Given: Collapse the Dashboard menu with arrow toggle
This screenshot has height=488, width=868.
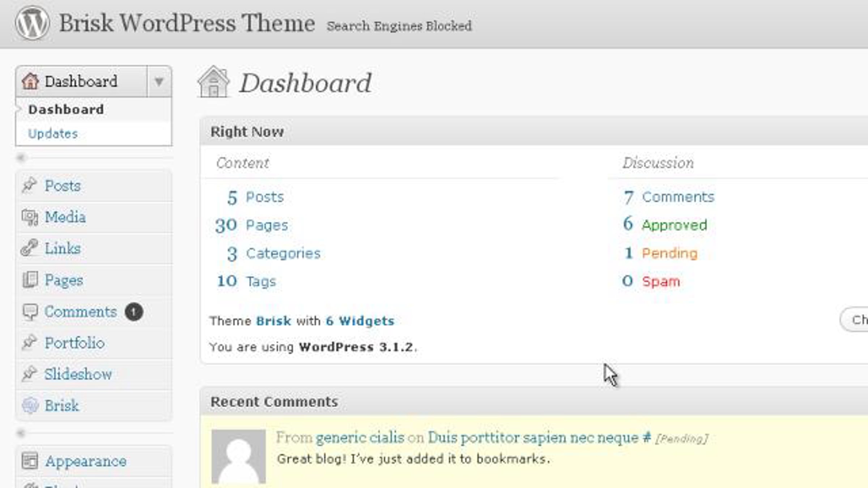Looking at the screenshot, I should pos(159,81).
